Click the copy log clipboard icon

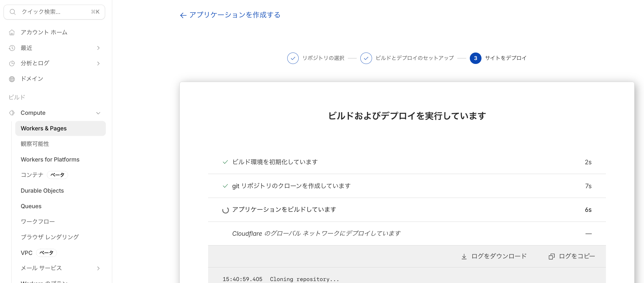click(551, 257)
